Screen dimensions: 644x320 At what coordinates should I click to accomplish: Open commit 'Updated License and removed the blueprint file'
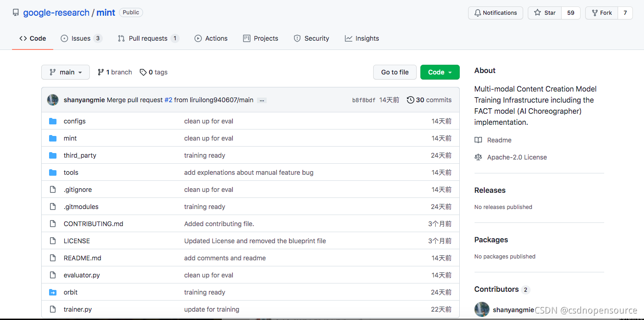[x=255, y=241]
